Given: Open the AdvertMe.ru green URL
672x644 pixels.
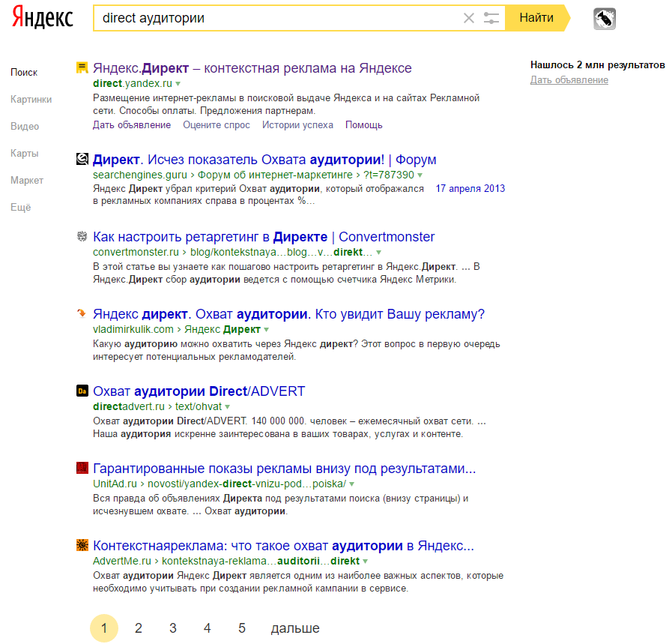Looking at the screenshot, I should tap(122, 560).
